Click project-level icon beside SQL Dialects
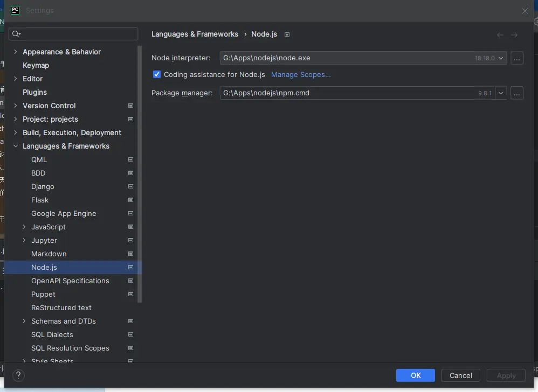This screenshot has width=538, height=392. pyautogui.click(x=130, y=334)
